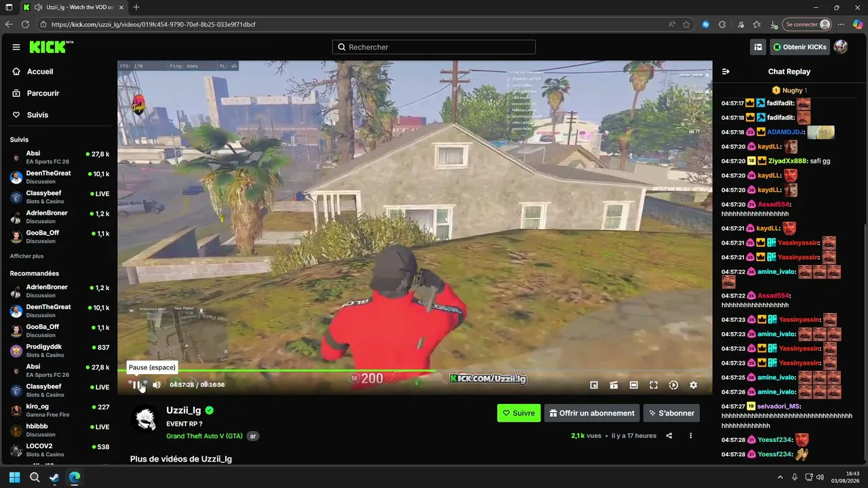This screenshot has width=868, height=488.
Task: Click the playback speed icon in the player
Action: coord(673,385)
